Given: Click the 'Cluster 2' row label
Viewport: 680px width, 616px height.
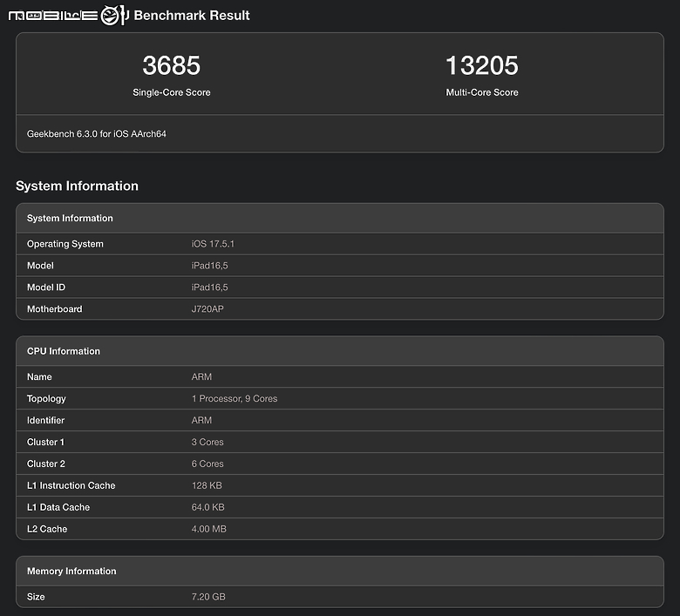Looking at the screenshot, I should [x=46, y=464].
